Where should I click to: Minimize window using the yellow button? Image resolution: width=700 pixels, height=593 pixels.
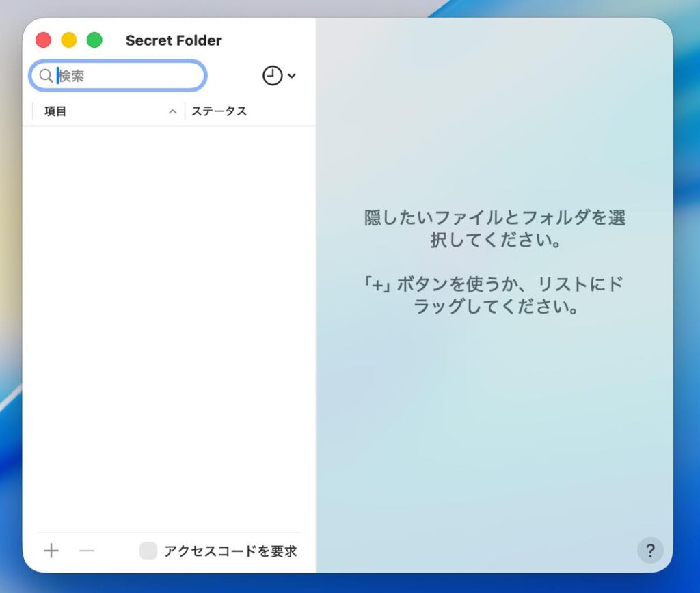[x=69, y=40]
